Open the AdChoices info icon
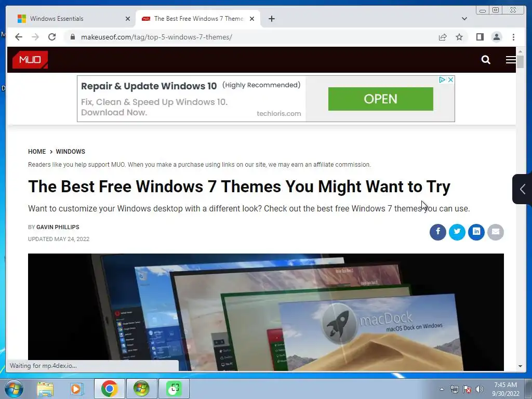 pos(442,79)
